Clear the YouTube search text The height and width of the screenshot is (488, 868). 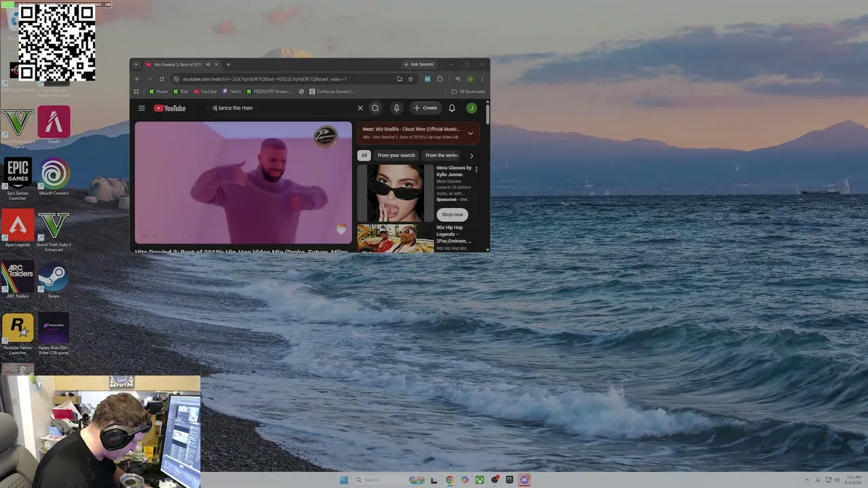point(360,108)
